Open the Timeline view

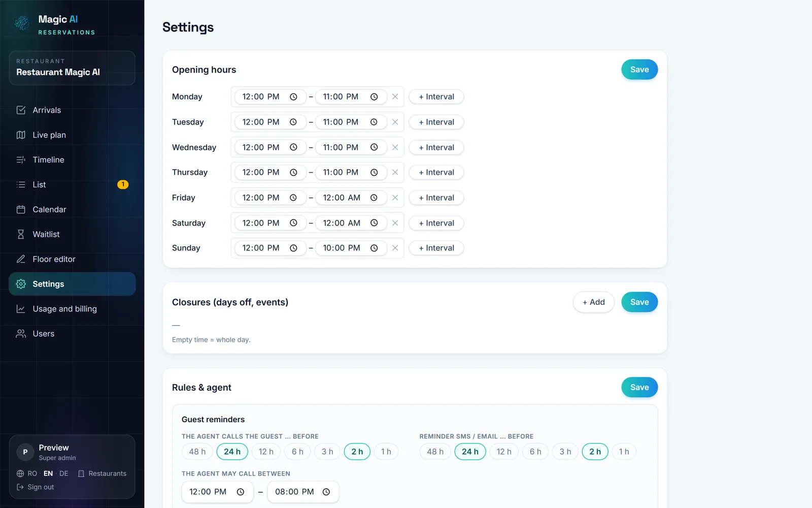tap(72, 160)
